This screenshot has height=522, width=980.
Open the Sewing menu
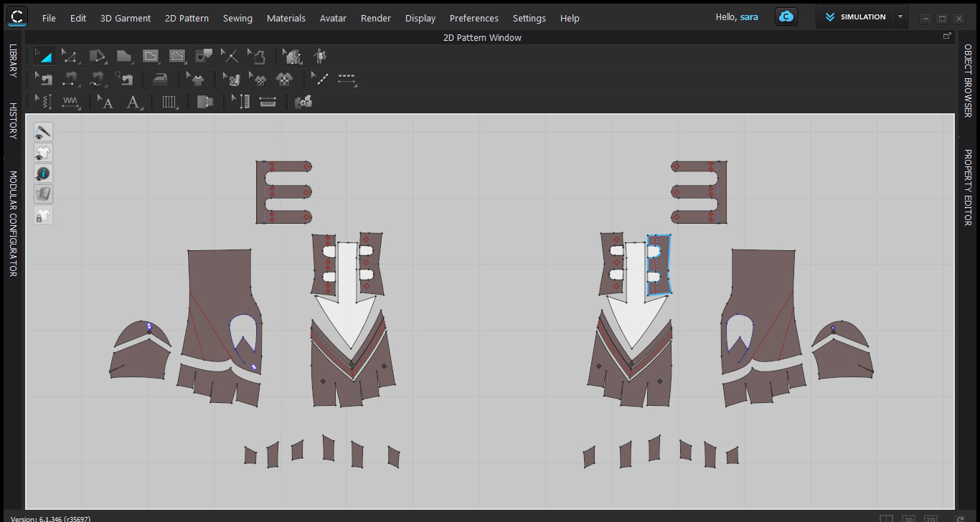(237, 18)
